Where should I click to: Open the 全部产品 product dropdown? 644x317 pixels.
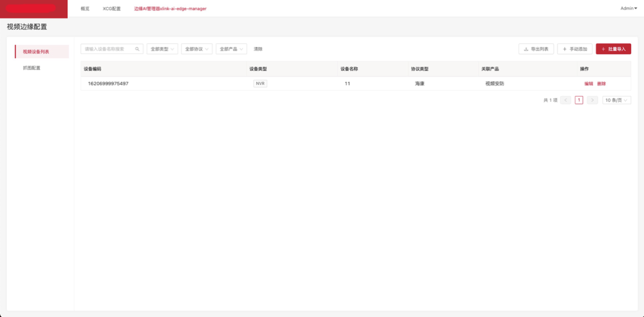[x=232, y=49]
